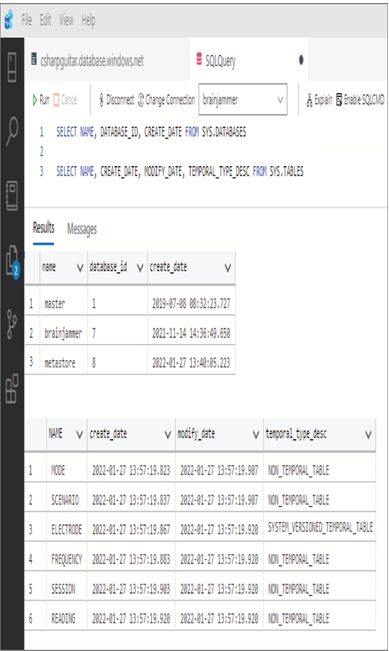Switch to the Messages tab
Screen dimensions: 389x651
point(82,229)
